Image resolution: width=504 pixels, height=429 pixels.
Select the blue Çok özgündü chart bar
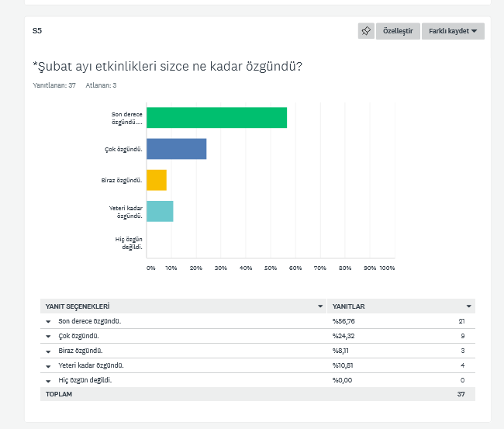[x=176, y=149]
